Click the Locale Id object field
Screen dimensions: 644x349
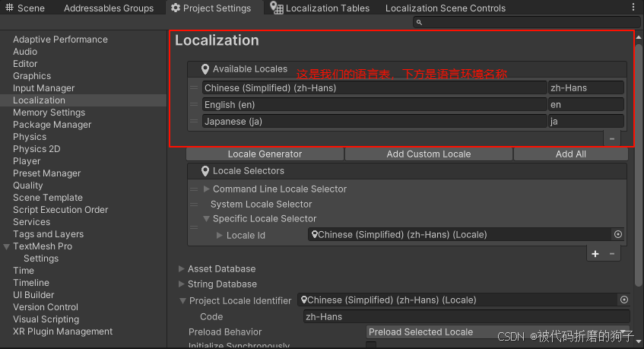(460, 234)
